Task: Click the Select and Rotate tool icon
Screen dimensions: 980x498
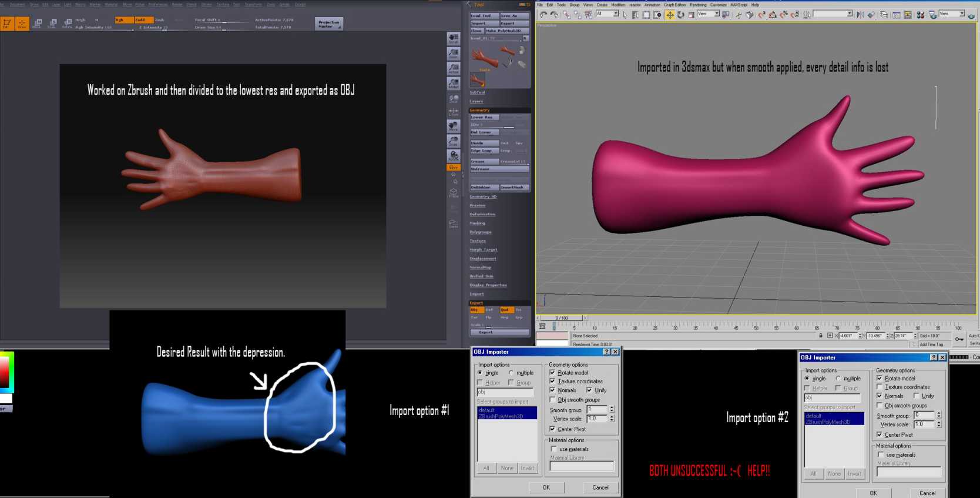Action: click(680, 15)
